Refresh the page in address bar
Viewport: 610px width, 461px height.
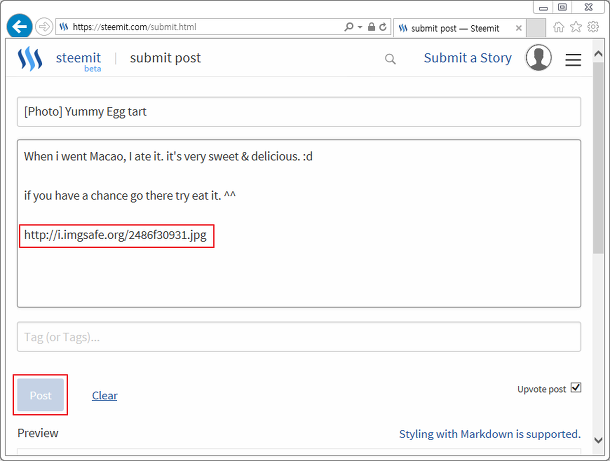tap(383, 27)
